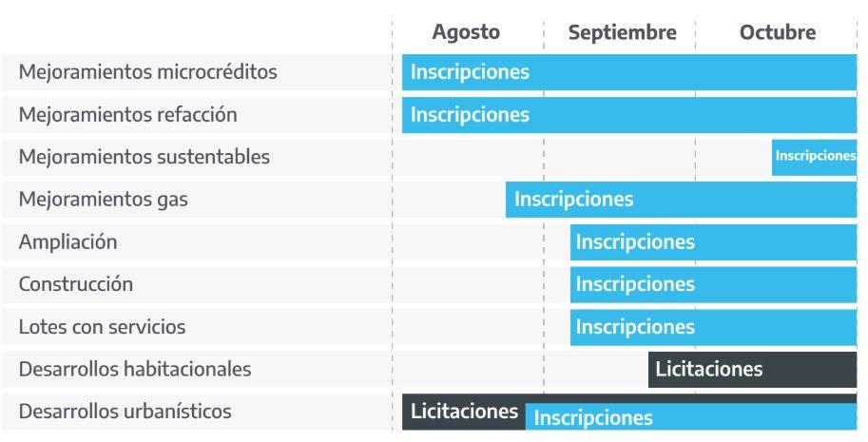
Task: Click the Inscripciones bar for Mejoramientos gas
Action: tap(682, 200)
